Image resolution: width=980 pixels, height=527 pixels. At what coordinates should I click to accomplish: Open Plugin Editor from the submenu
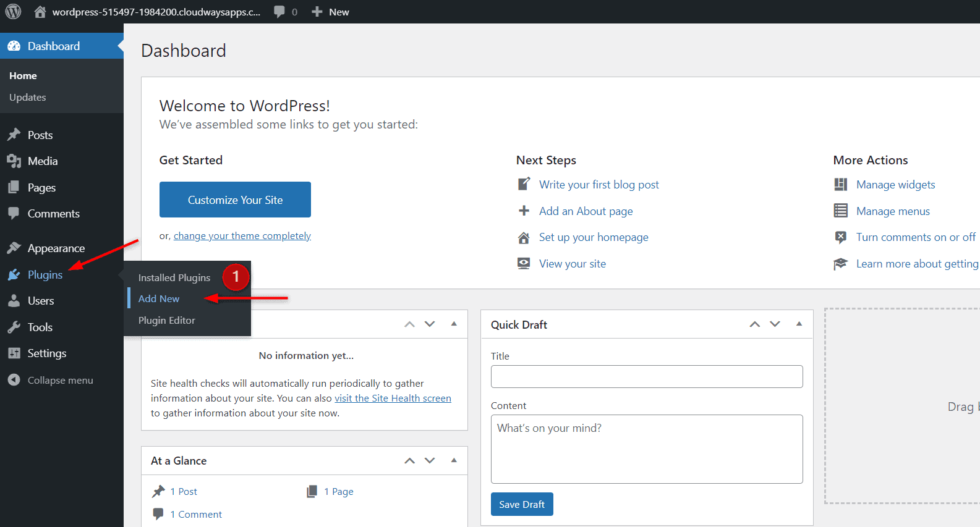coord(166,320)
